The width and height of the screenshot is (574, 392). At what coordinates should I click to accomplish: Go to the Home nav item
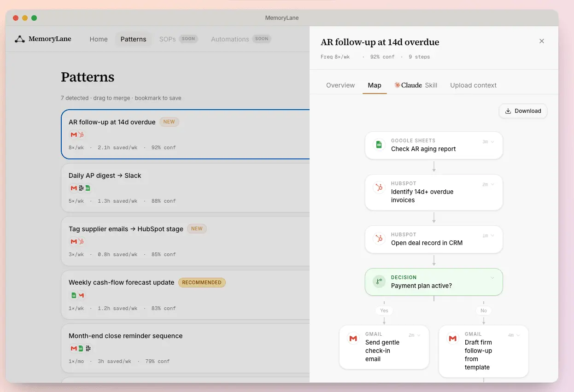[x=99, y=39]
